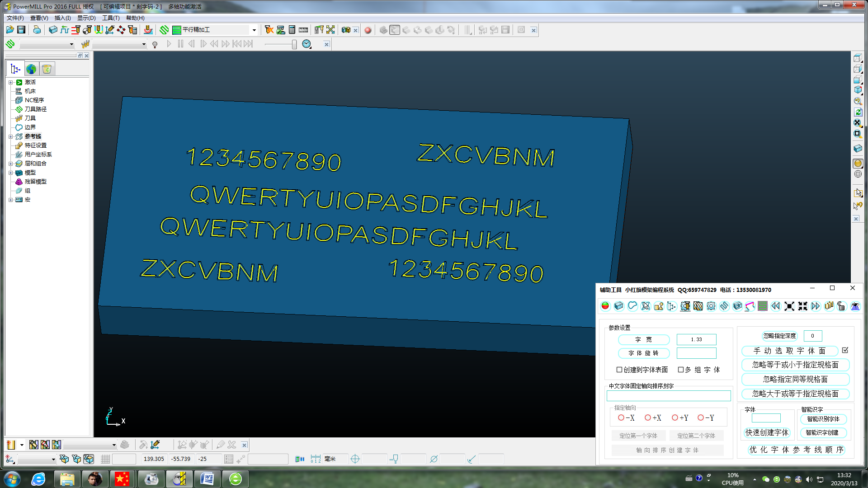Switch to the globe browser tab
The width and height of the screenshot is (868, 488).
[31, 69]
